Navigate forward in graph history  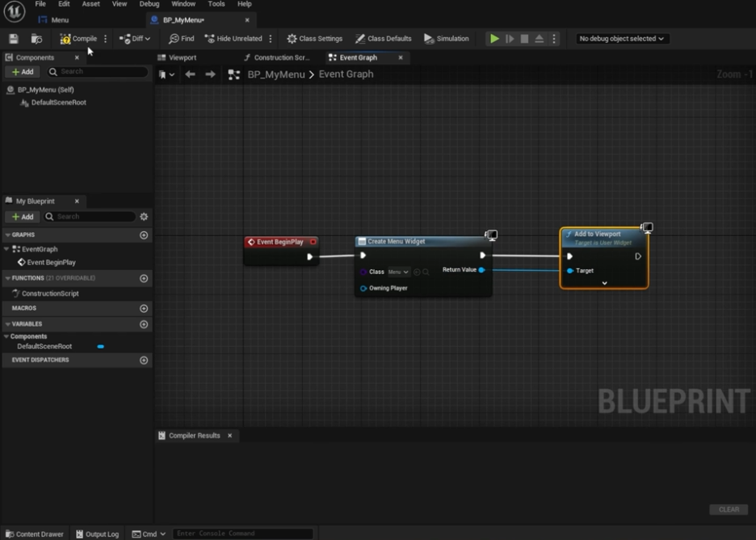(x=210, y=74)
